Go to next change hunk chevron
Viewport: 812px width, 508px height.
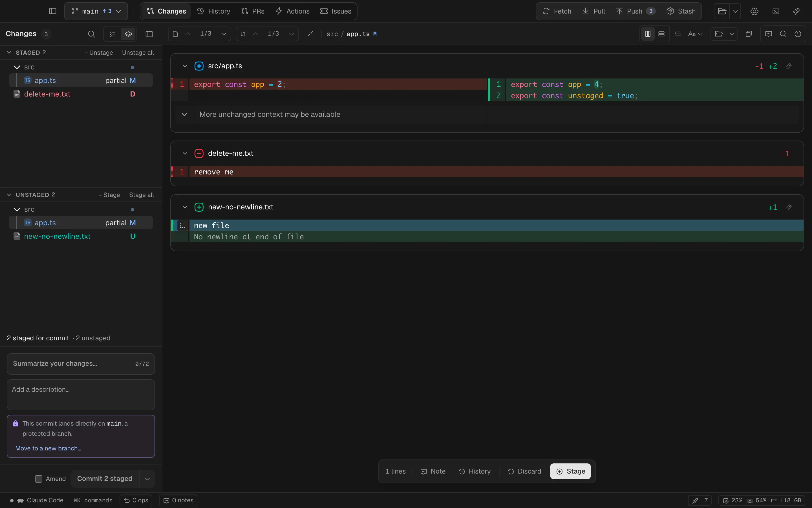292,34
